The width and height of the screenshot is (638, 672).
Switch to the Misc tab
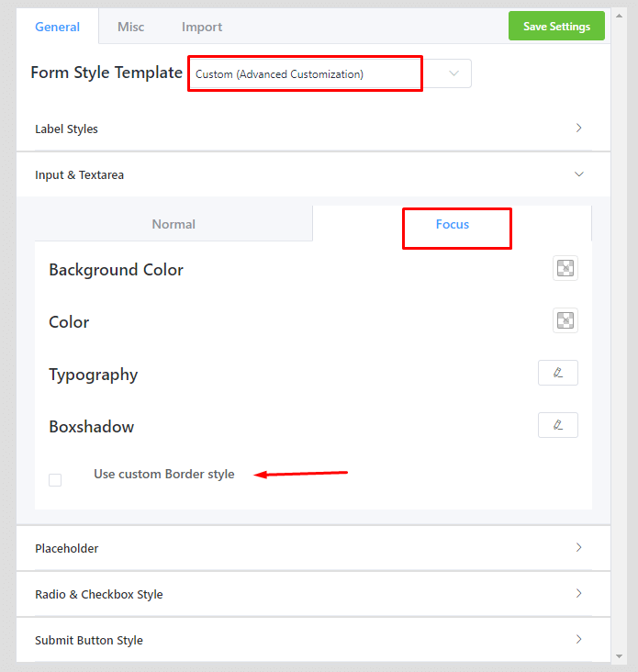click(x=130, y=27)
